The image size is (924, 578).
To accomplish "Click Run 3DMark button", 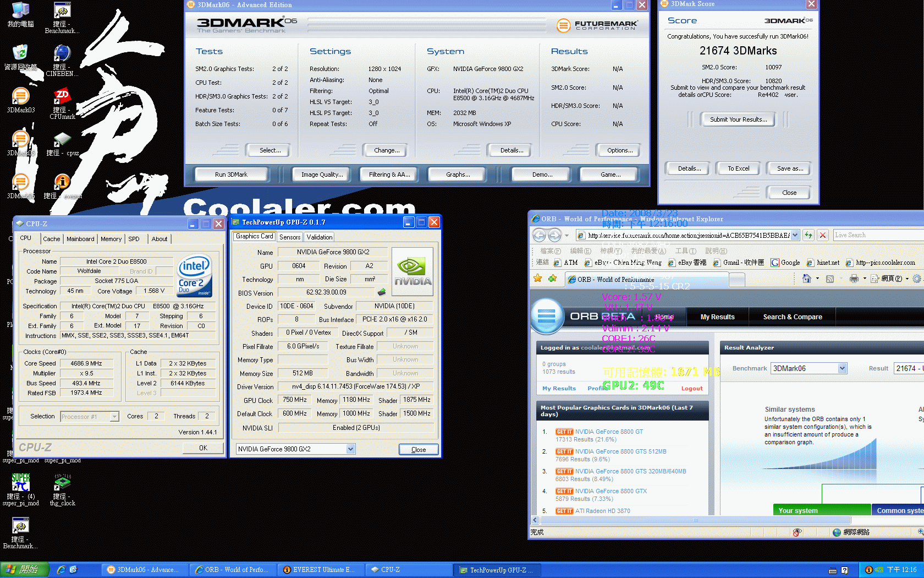I will click(x=231, y=175).
